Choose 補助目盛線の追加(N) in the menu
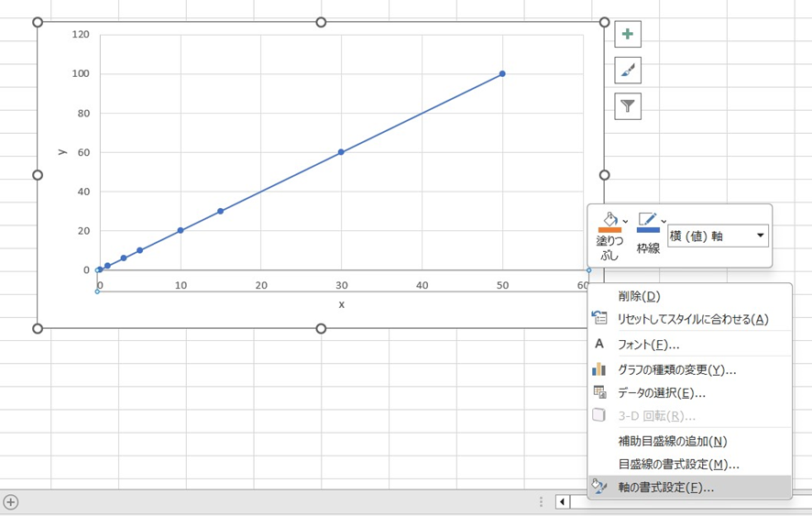This screenshot has width=812, height=516. (x=672, y=441)
